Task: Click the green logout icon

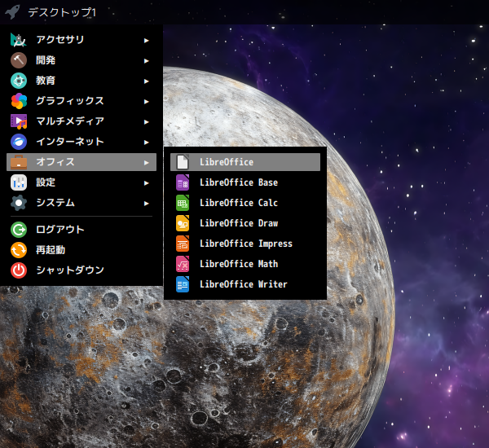Action: [x=19, y=230]
